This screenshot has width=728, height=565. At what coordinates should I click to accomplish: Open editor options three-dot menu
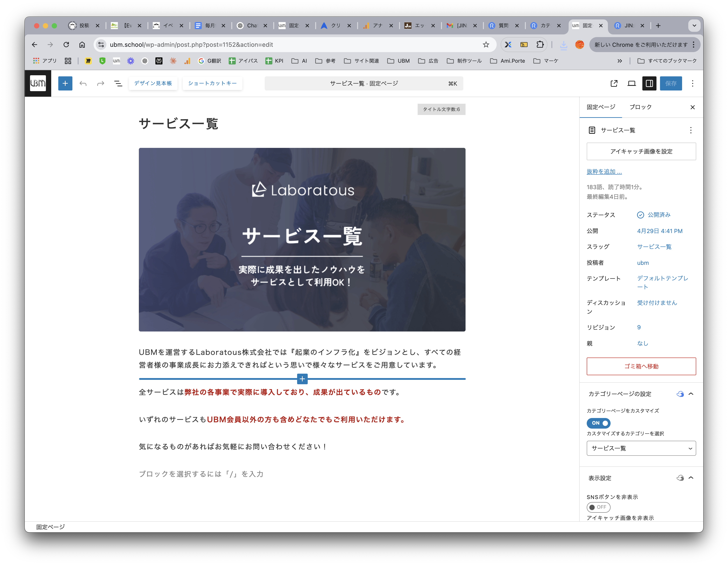point(693,83)
